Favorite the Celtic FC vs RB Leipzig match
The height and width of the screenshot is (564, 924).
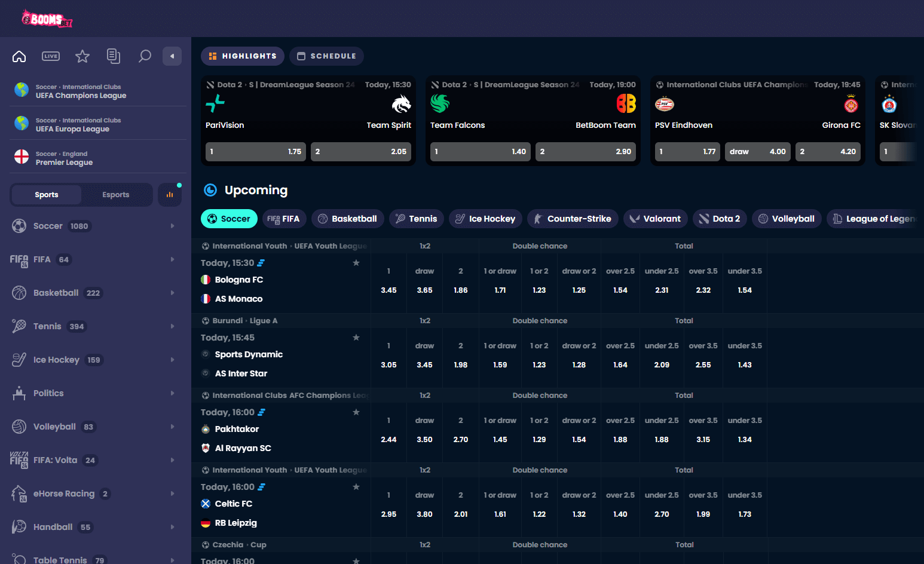pyautogui.click(x=356, y=487)
